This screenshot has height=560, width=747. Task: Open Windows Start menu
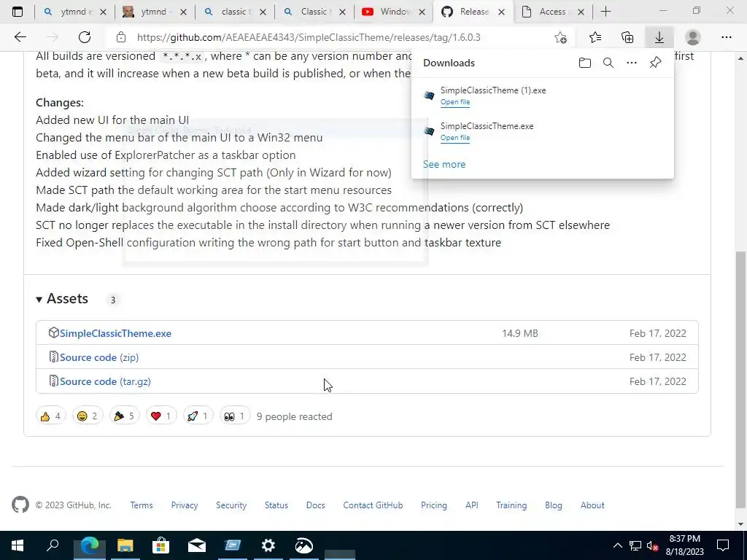(x=18, y=545)
